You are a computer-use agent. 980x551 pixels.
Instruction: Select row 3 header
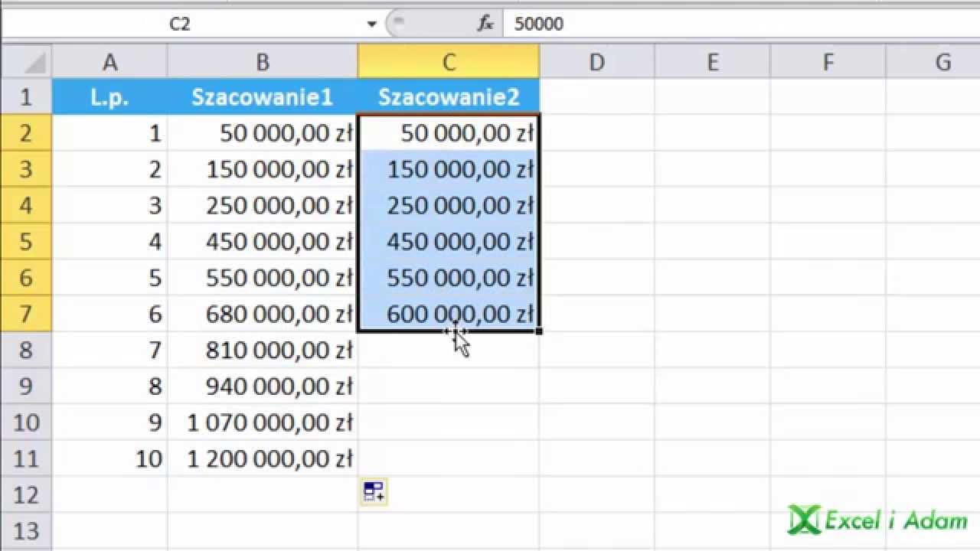(x=26, y=169)
